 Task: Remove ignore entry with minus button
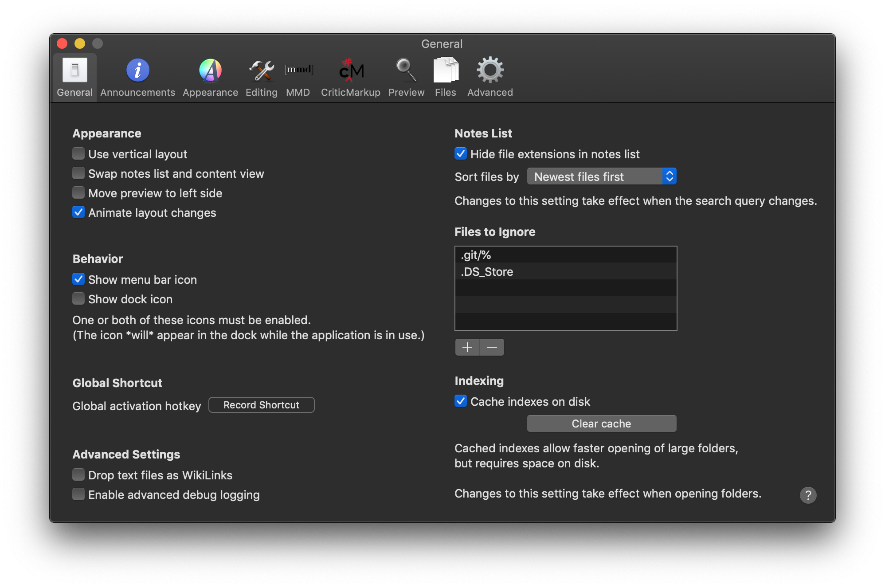[492, 347]
